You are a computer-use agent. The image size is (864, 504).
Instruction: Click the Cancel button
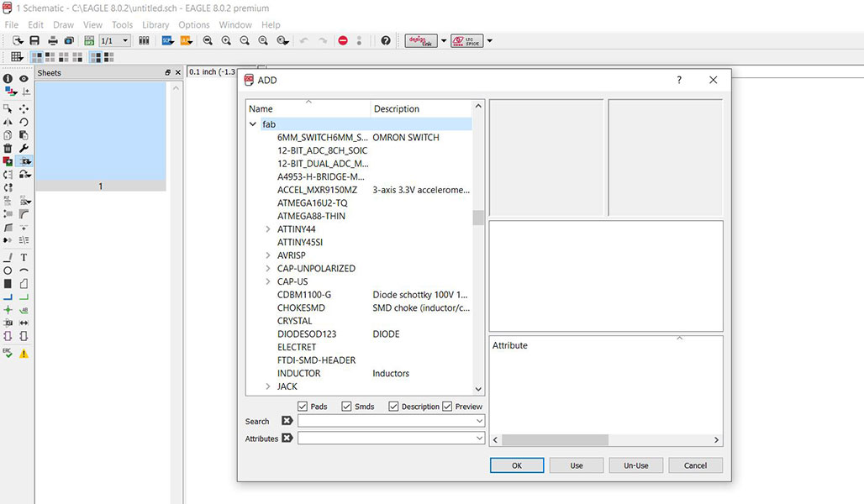(695, 465)
